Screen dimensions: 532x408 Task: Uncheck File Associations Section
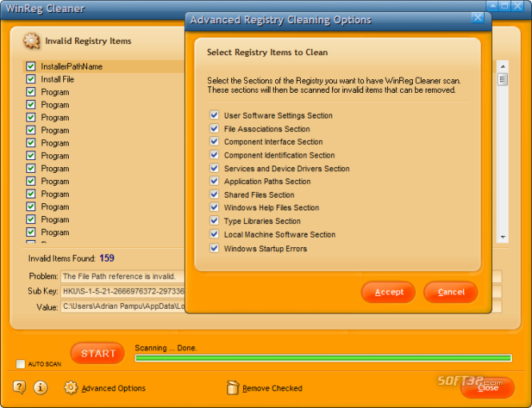click(x=214, y=128)
